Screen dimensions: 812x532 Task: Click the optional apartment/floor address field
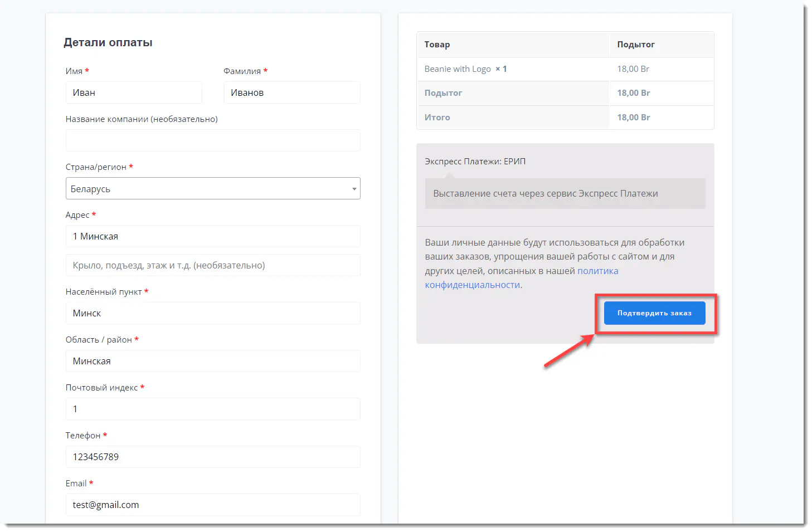[x=213, y=265]
